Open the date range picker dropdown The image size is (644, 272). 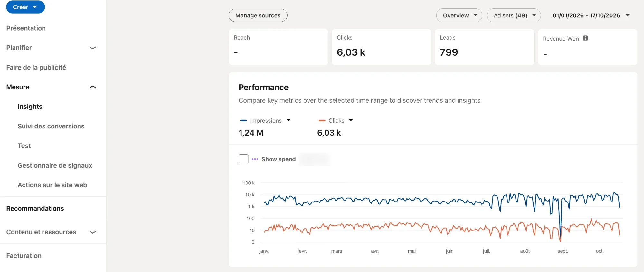point(591,15)
